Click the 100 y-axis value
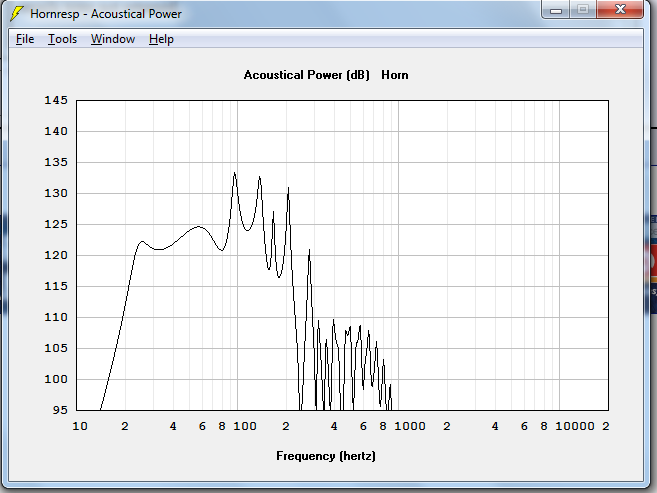Screen dimensions: 657x493 (x=56, y=379)
